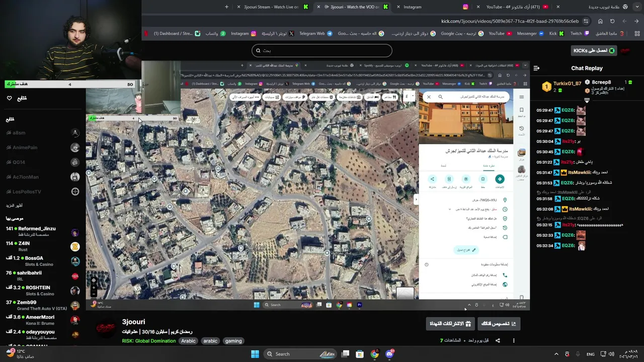Click EQZ6 username at 05:32:34 in chat
Image resolution: width=644 pixels, height=362 pixels.
tap(568, 246)
